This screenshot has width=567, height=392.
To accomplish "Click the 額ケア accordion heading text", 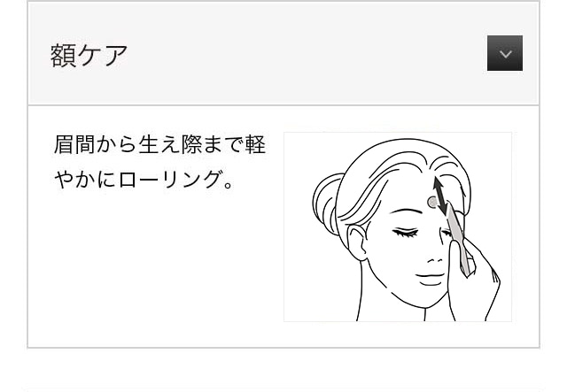I will [x=89, y=55].
